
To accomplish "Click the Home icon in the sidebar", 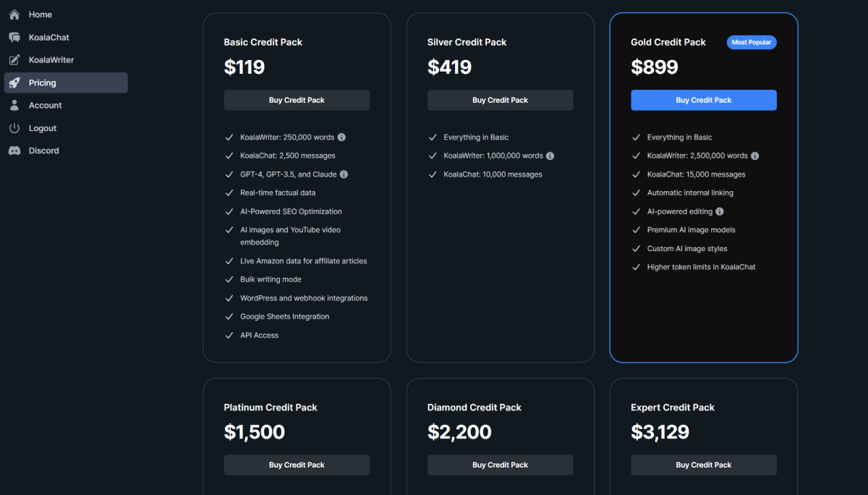I will tap(14, 14).
